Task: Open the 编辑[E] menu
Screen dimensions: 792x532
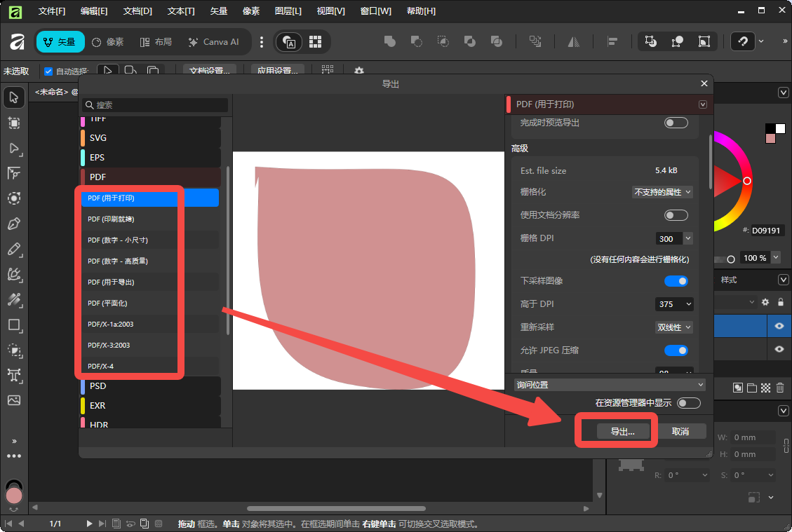Action: (x=94, y=11)
